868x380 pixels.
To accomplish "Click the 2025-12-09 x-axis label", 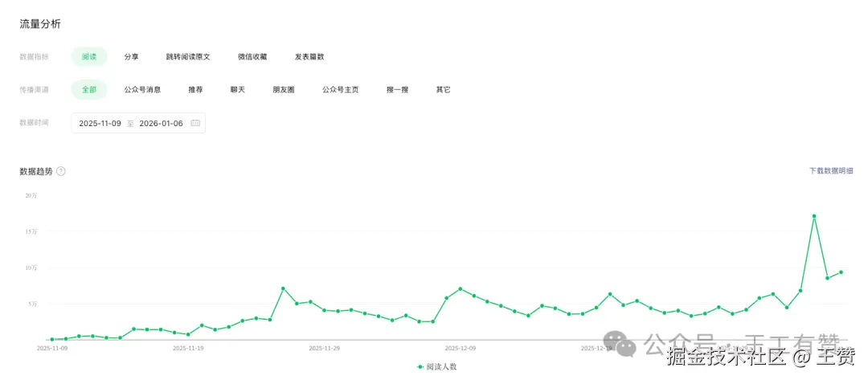I will (461, 349).
